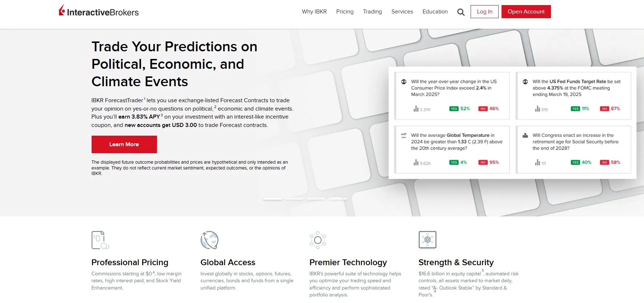
Task: Click the Premier Technology circles icon
Action: [318, 240]
